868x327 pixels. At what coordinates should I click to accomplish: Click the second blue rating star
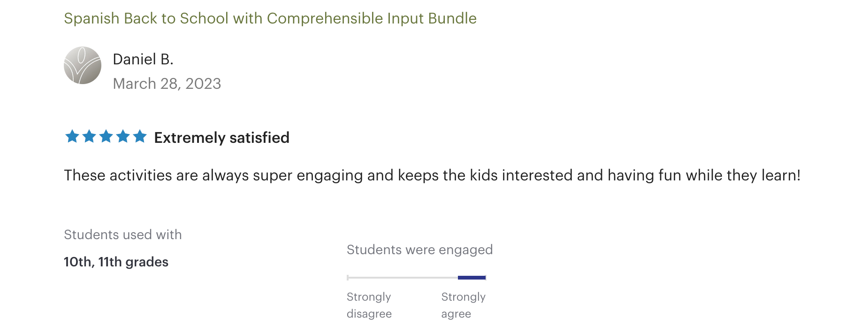(x=89, y=137)
